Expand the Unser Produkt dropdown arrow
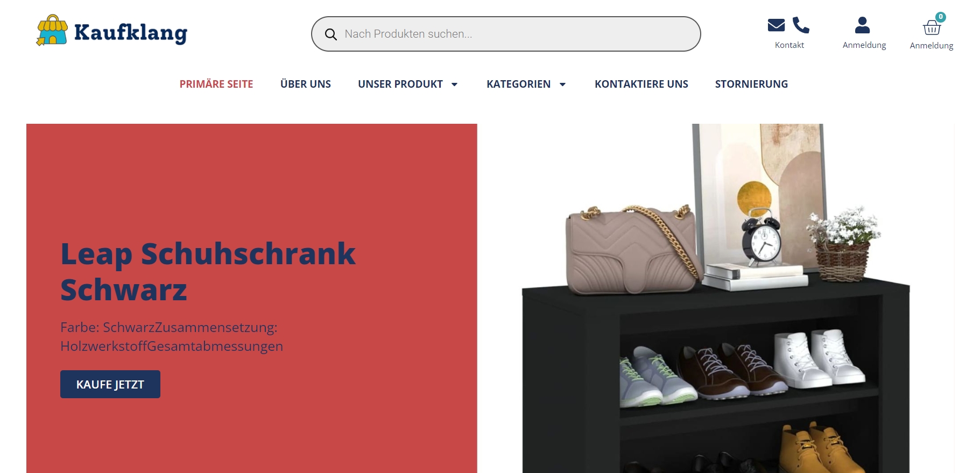The height and width of the screenshot is (473, 980). click(x=454, y=84)
